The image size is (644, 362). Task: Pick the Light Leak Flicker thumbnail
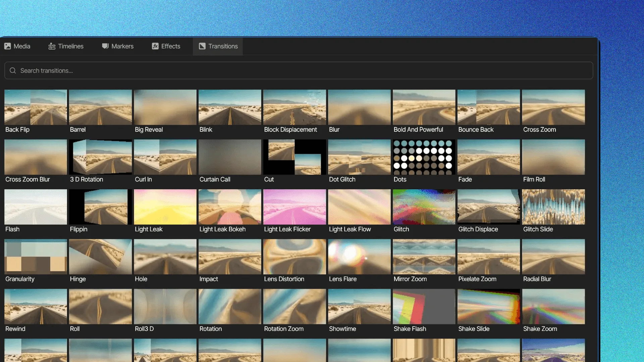coord(294,207)
